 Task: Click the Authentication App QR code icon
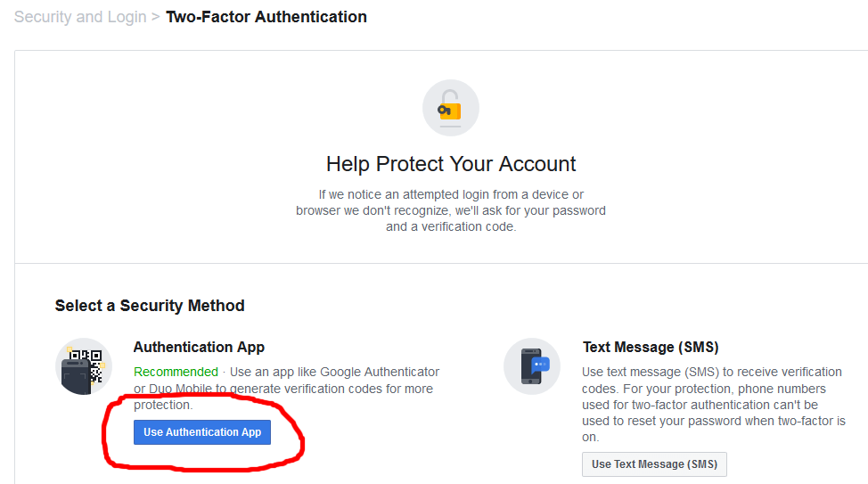84,365
